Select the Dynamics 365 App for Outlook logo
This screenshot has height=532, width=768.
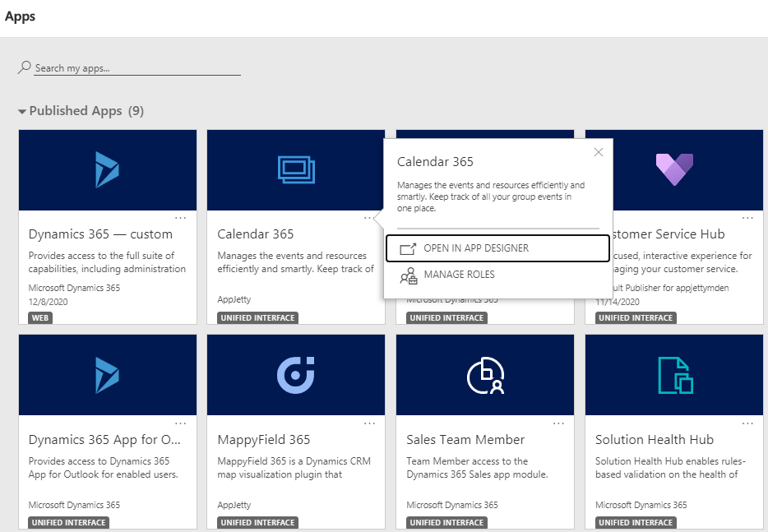pyautogui.click(x=107, y=374)
